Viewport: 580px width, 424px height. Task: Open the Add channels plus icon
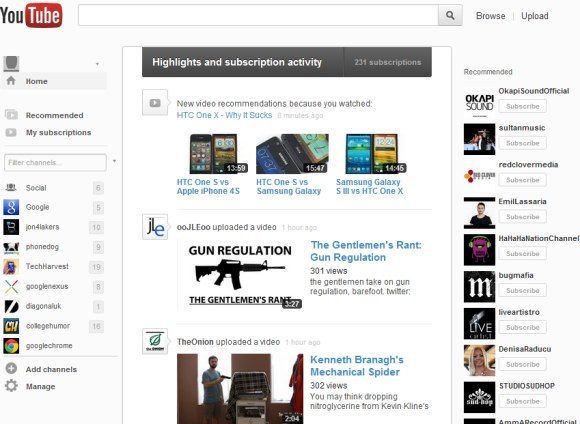[11, 369]
